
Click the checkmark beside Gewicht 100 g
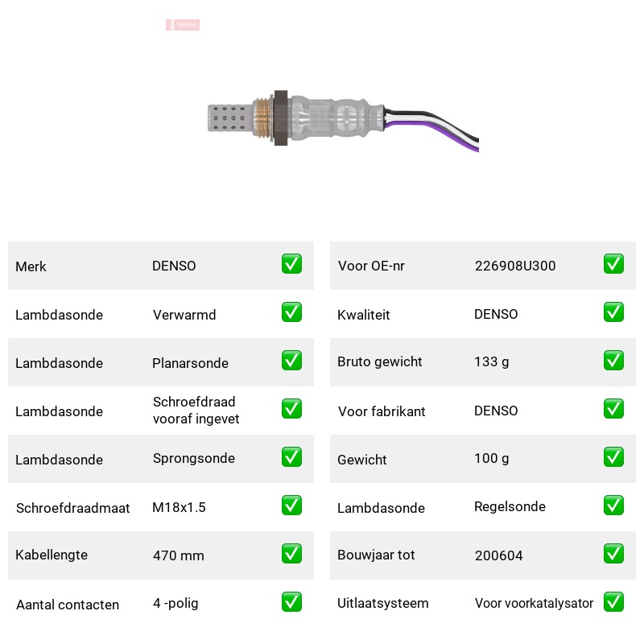613,457
